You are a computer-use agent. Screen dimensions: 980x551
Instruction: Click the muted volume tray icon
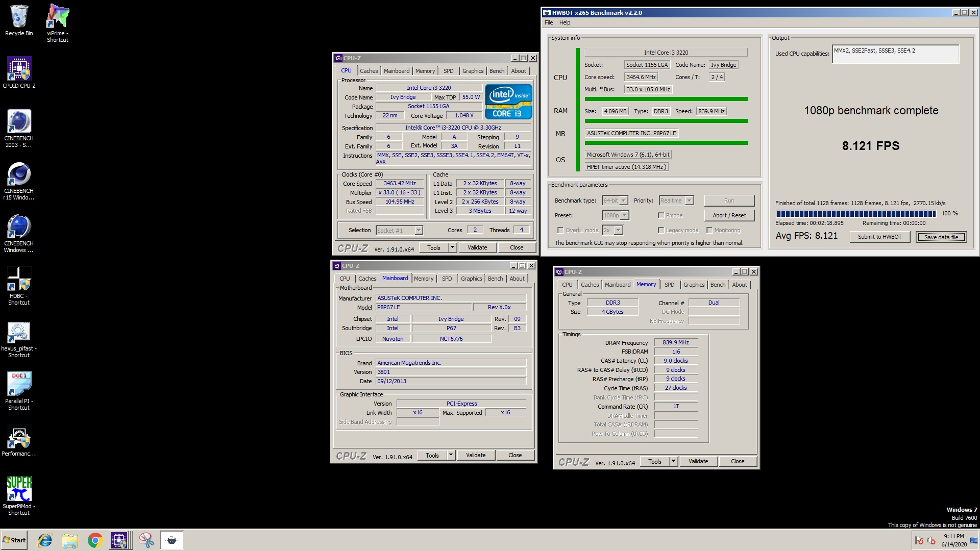pyautogui.click(x=932, y=540)
